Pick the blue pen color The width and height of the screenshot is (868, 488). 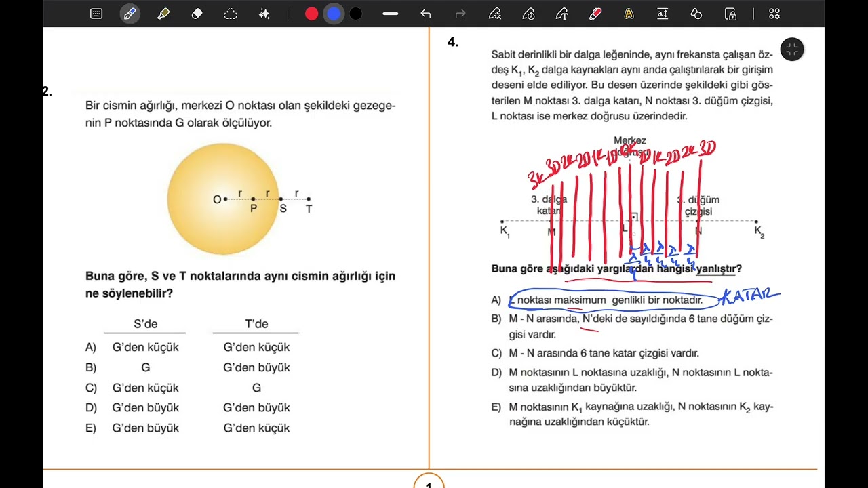(x=334, y=14)
